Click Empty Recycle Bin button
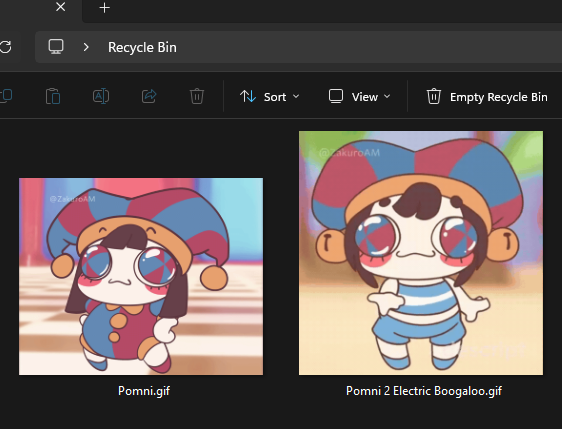This screenshot has width=562, height=429. point(487,96)
